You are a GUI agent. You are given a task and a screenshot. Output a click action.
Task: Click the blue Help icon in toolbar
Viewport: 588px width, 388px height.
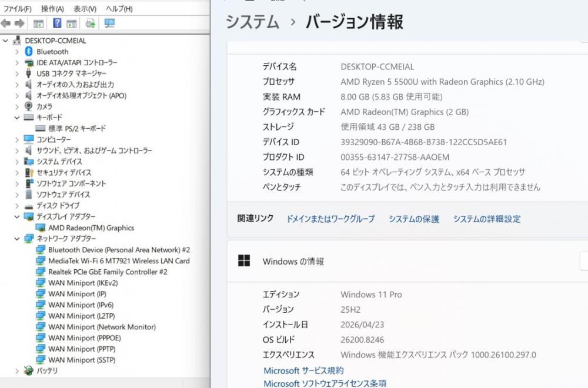pyautogui.click(x=57, y=24)
